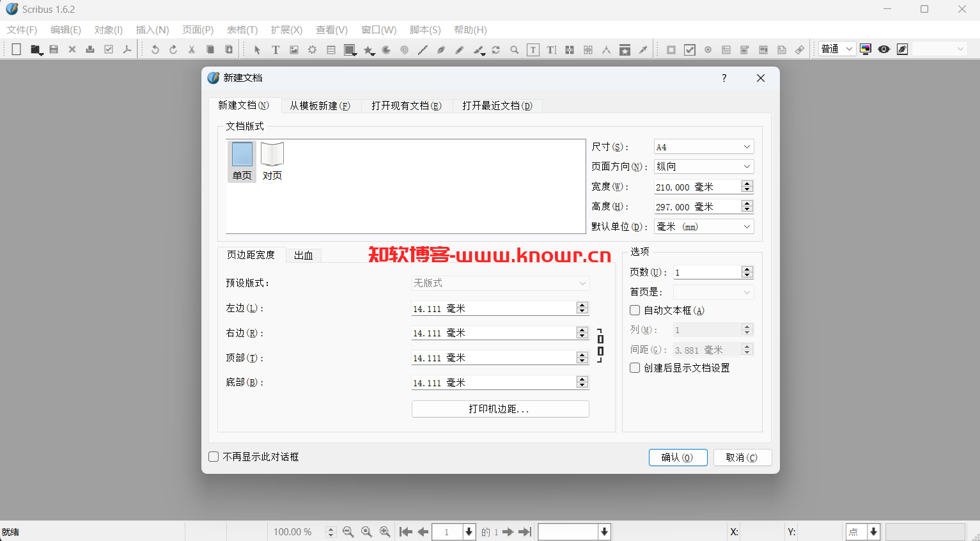Select the Image Frame tool
The height and width of the screenshot is (541, 980).
coord(294,49)
